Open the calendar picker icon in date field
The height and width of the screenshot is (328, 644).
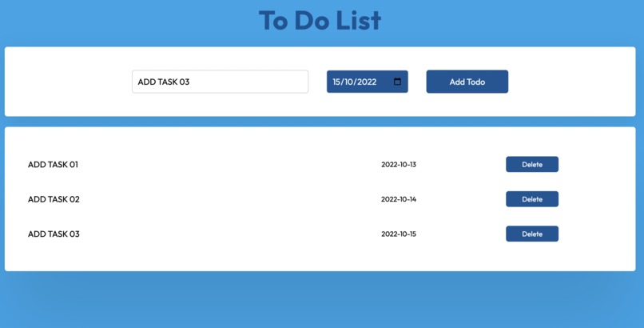click(397, 82)
